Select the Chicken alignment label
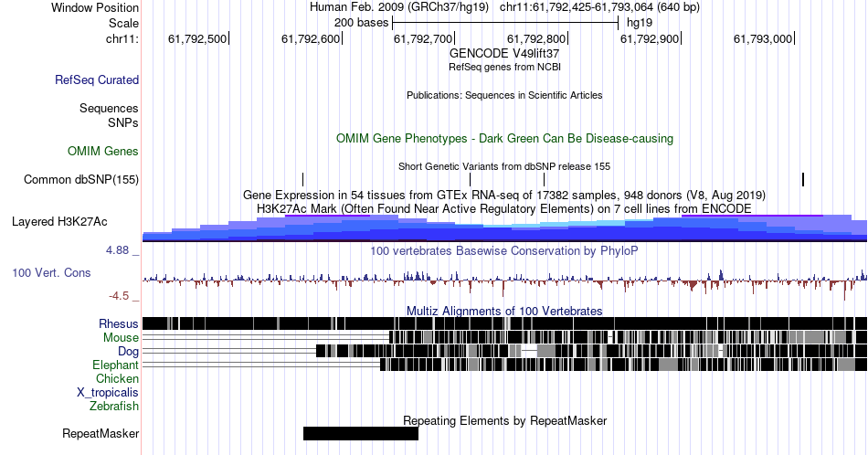Viewport: 868px width, 455px height. (117, 378)
